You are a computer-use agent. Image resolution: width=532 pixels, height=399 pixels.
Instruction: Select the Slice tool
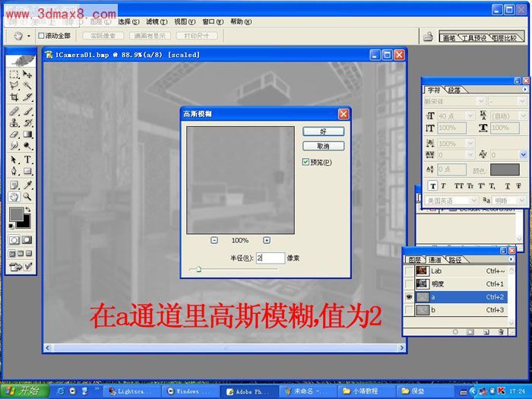[x=27, y=97]
